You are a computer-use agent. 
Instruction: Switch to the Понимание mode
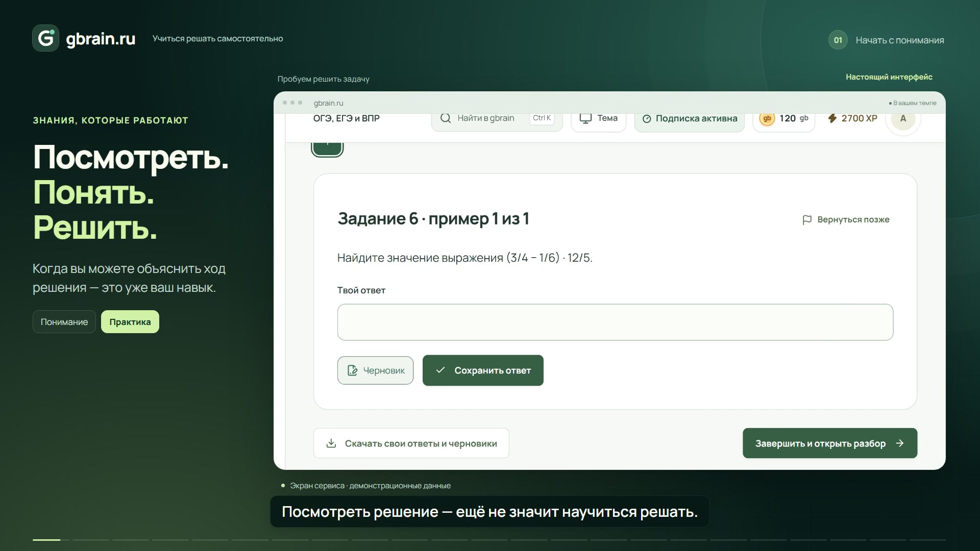point(64,322)
